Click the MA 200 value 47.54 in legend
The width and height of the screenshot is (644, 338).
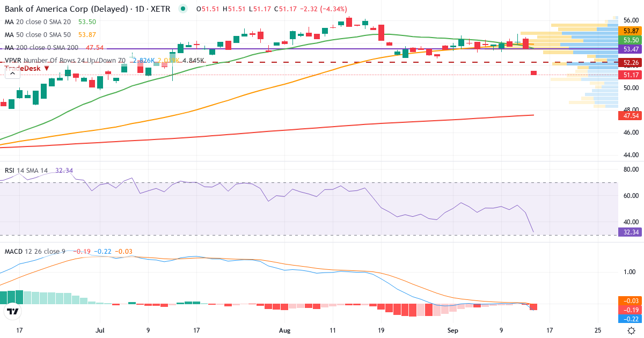point(94,48)
